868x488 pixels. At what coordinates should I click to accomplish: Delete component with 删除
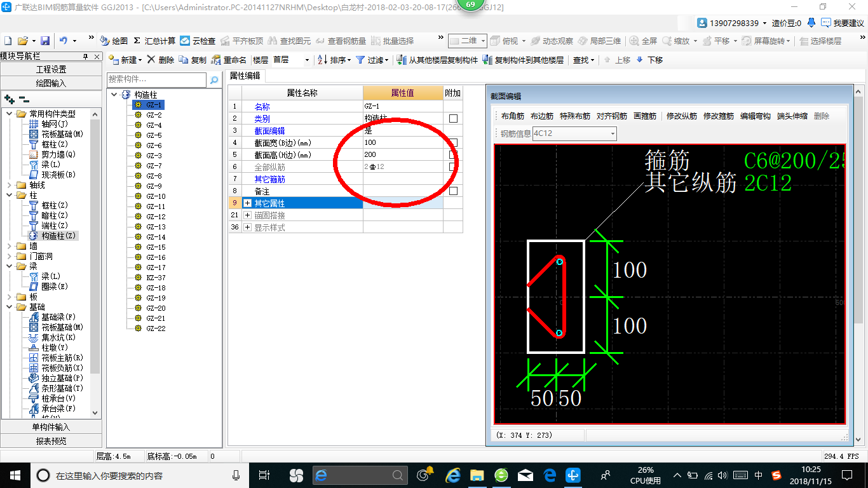[x=161, y=60]
